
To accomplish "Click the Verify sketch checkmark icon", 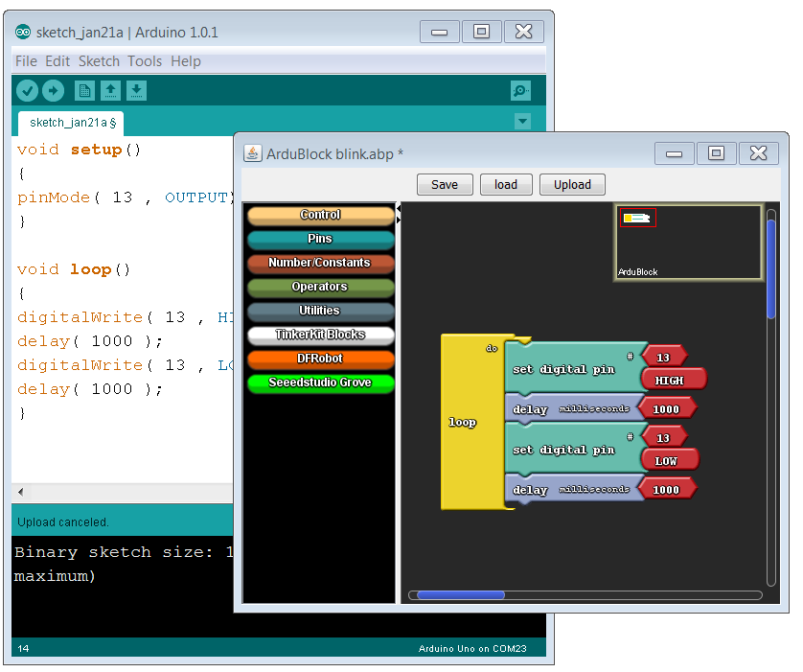I will tap(27, 91).
